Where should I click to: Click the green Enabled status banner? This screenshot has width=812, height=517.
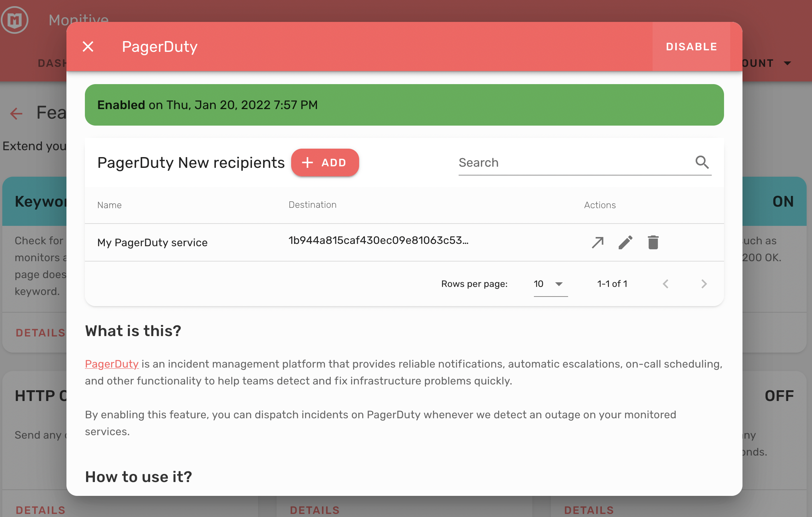coord(404,105)
